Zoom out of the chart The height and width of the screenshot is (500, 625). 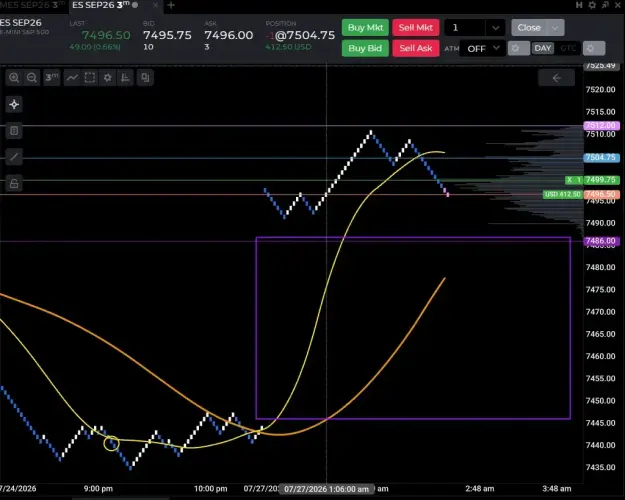[32, 77]
